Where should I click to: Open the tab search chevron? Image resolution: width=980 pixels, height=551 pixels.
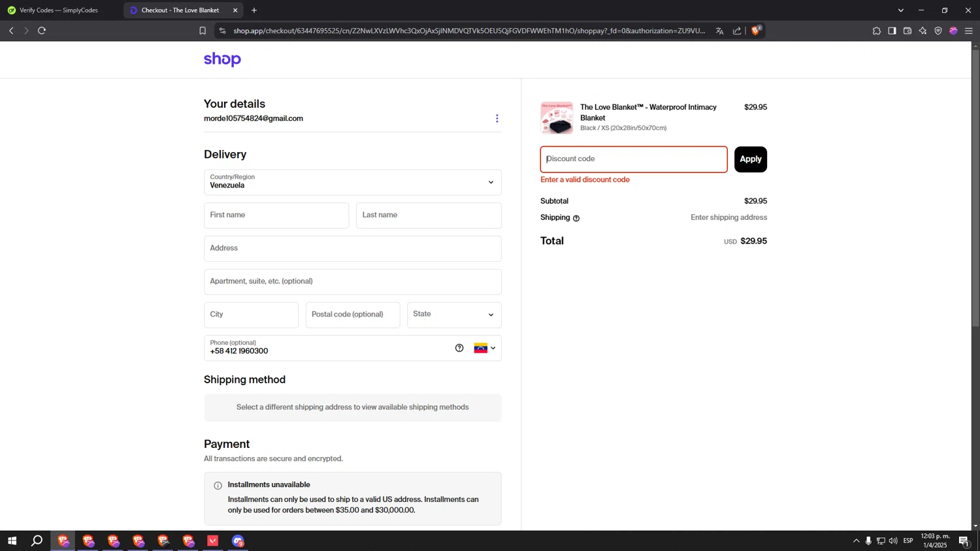click(x=900, y=10)
